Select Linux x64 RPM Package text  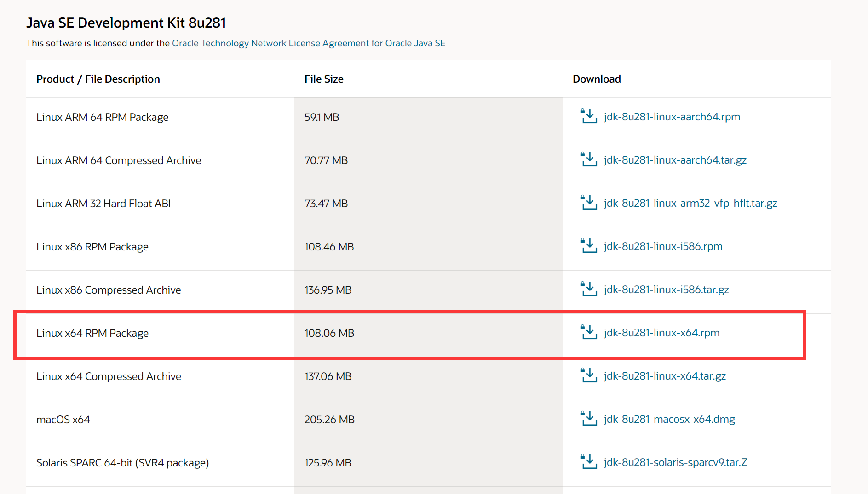(x=92, y=333)
